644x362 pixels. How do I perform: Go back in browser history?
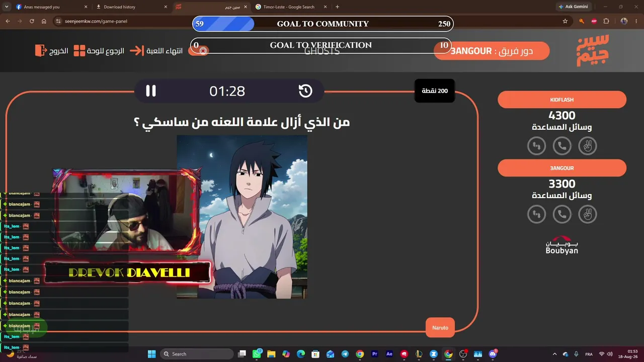[x=8, y=21]
